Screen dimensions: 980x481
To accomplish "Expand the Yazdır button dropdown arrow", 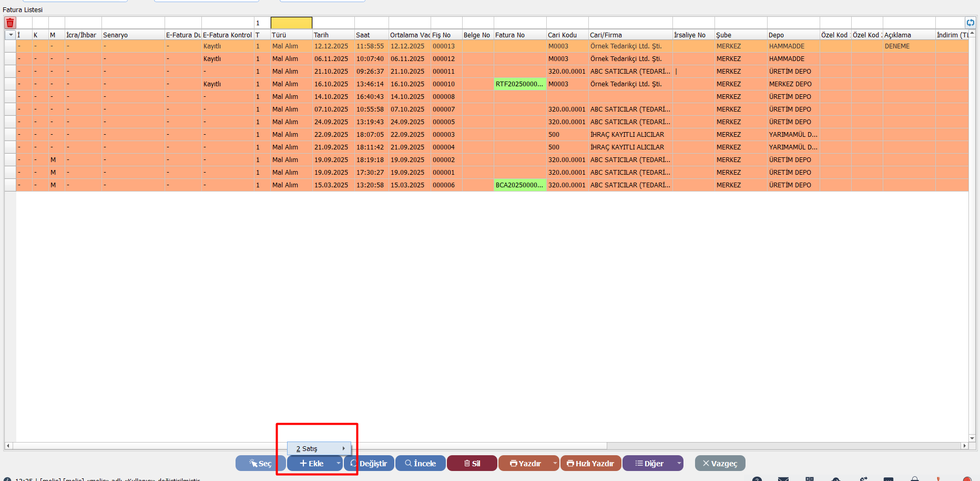I will [555, 463].
